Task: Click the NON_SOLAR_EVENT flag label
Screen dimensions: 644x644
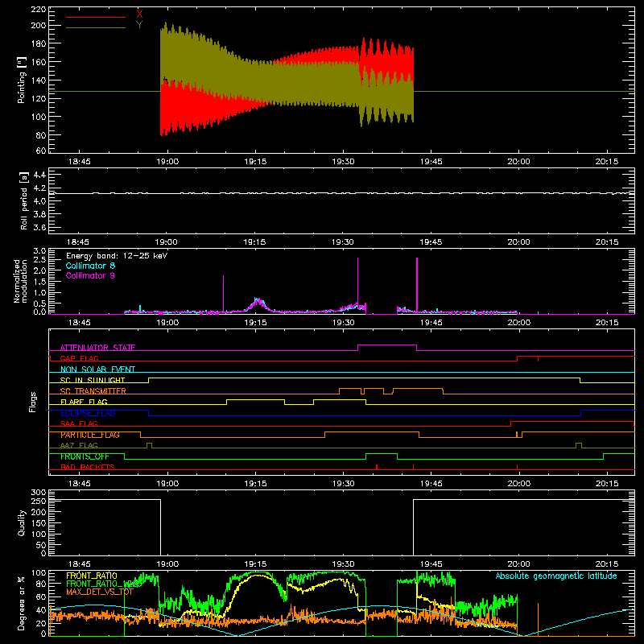Action: coord(97,369)
